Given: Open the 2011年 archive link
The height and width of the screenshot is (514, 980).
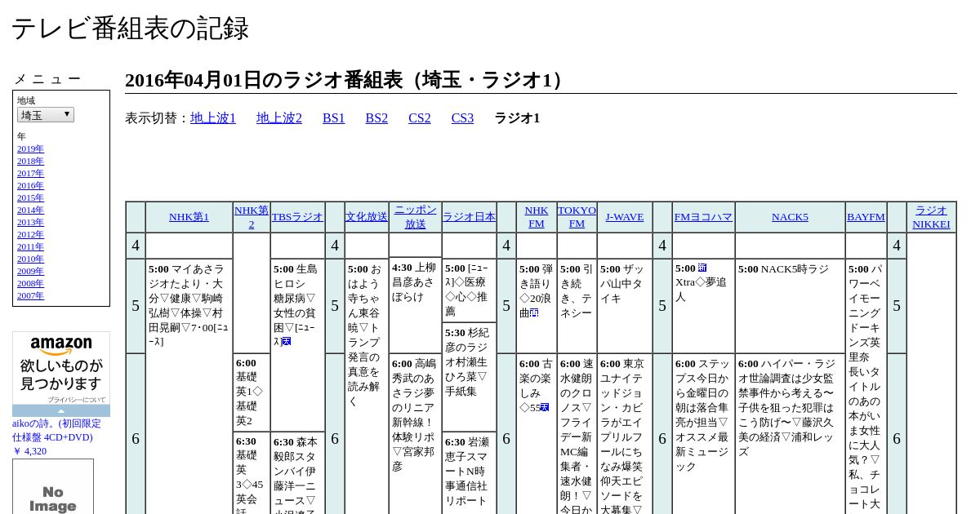Looking at the screenshot, I should [x=30, y=246].
